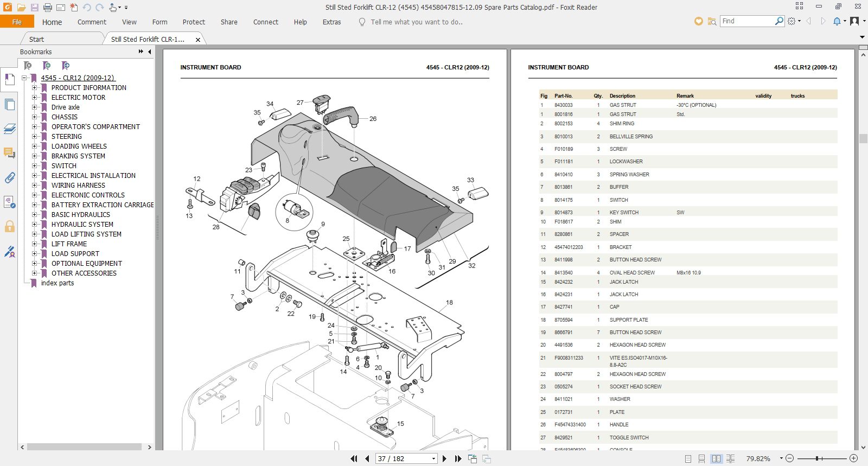Image resolution: width=868 pixels, height=466 pixels.
Task: Create a new PDF from blank page icon
Action: (x=74, y=8)
